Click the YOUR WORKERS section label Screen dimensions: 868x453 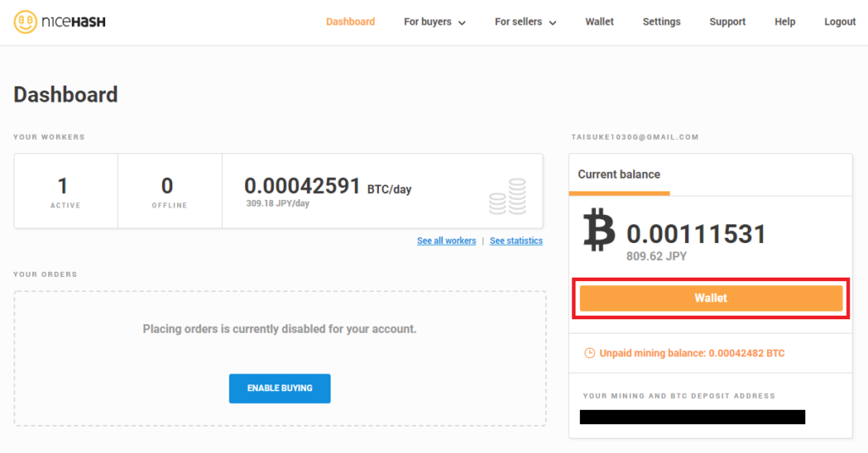[x=49, y=137]
